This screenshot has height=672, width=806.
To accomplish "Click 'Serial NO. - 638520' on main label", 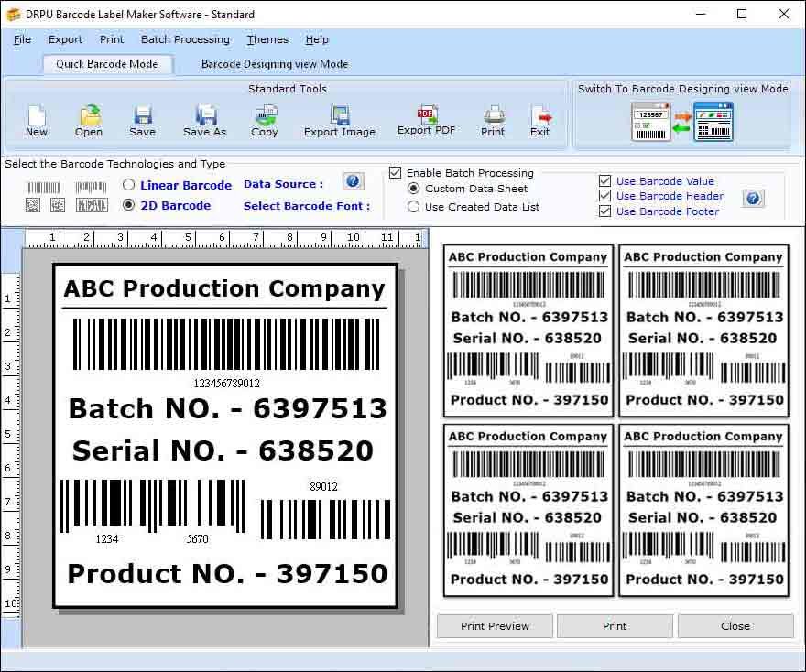I will pyautogui.click(x=223, y=450).
